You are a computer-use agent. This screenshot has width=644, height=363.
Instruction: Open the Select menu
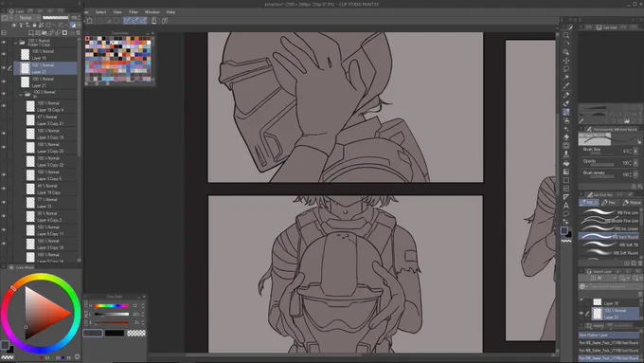pyautogui.click(x=100, y=12)
